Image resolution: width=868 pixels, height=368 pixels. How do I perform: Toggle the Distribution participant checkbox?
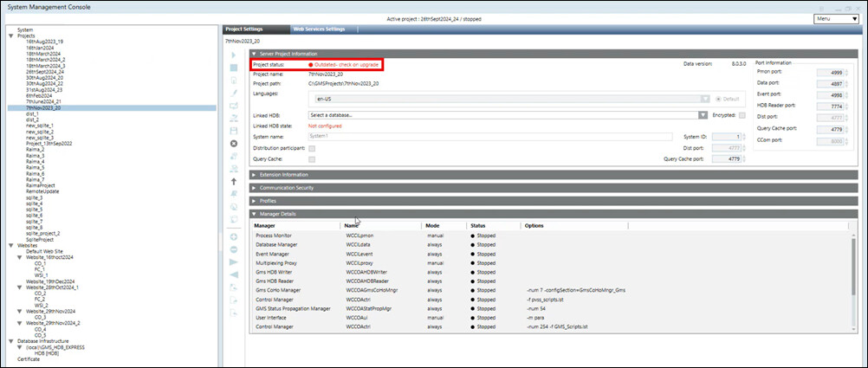(x=312, y=148)
